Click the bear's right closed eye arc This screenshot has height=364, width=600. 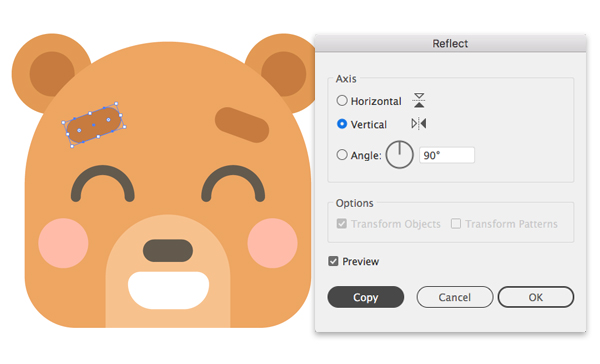click(x=233, y=184)
